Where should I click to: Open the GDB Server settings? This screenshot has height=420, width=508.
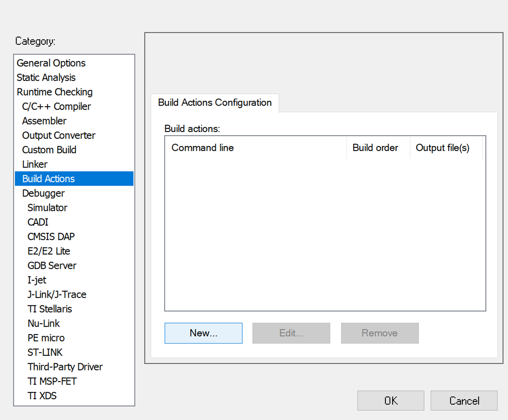pyautogui.click(x=52, y=265)
